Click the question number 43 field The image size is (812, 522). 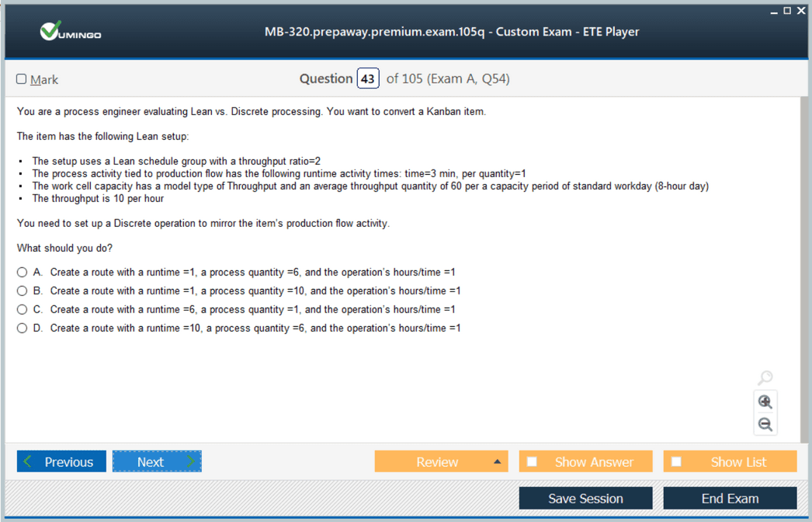click(x=368, y=78)
